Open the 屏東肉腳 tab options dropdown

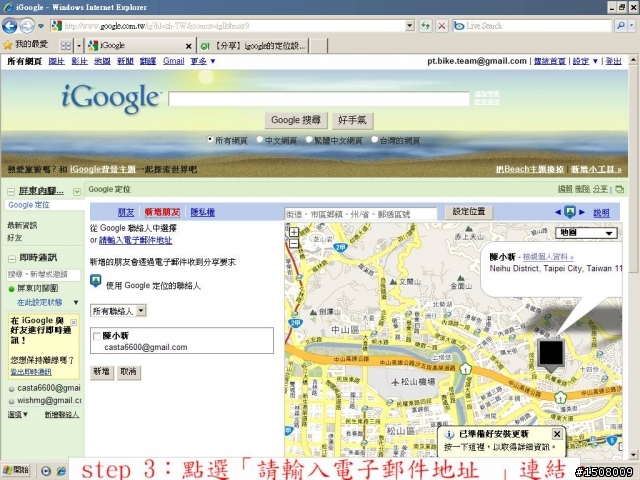point(77,191)
